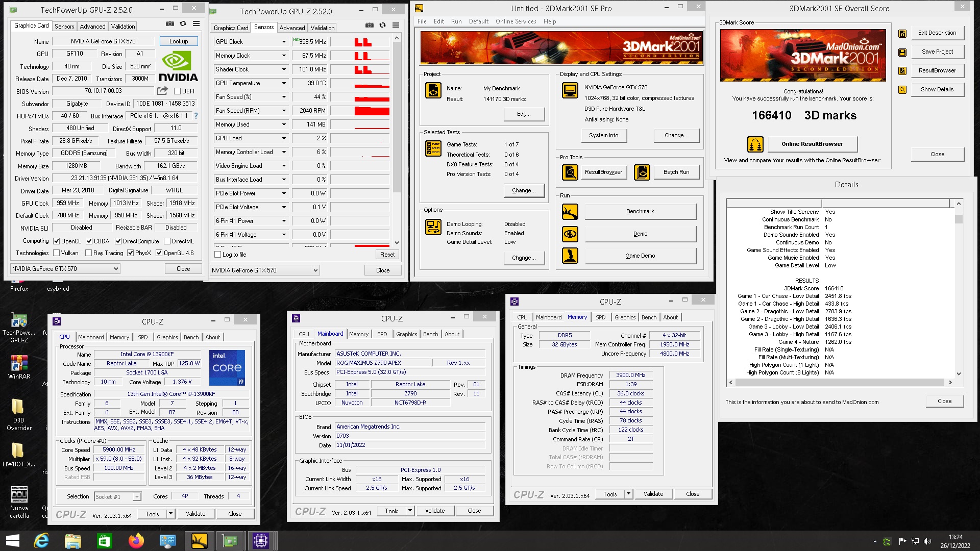The width and height of the screenshot is (980, 551).
Task: Open Firefox from the taskbar
Action: (136, 541)
